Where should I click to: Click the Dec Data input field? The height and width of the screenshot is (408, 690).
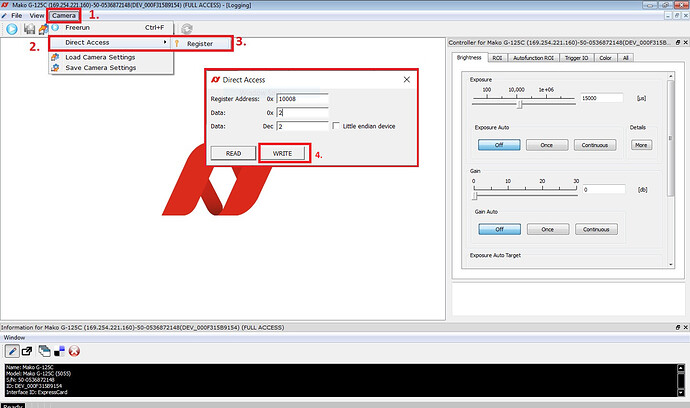tap(302, 126)
